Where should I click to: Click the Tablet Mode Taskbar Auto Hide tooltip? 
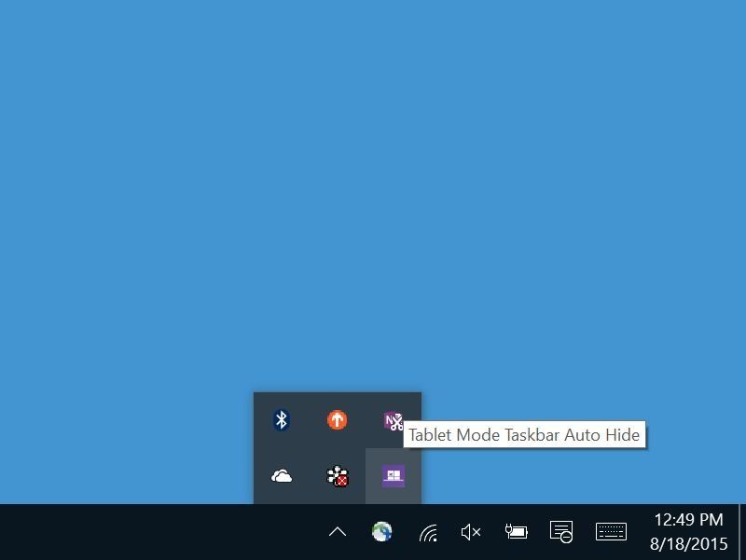point(524,435)
